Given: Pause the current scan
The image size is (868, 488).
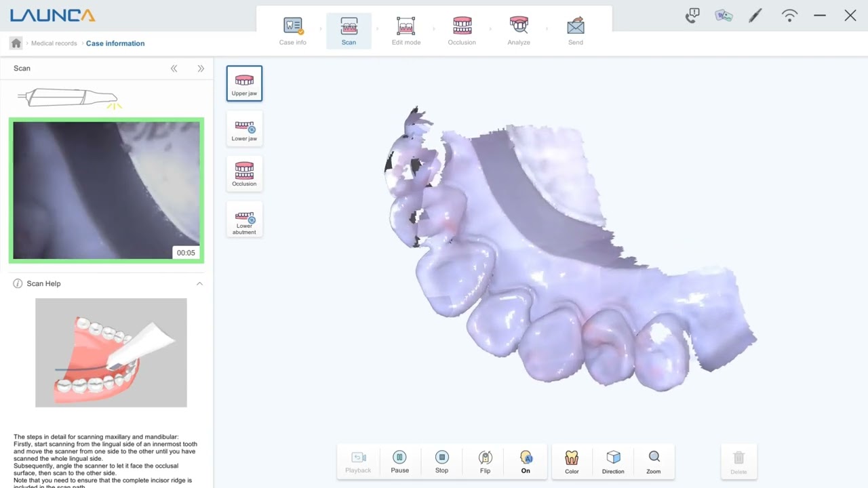Looking at the screenshot, I should 400,462.
